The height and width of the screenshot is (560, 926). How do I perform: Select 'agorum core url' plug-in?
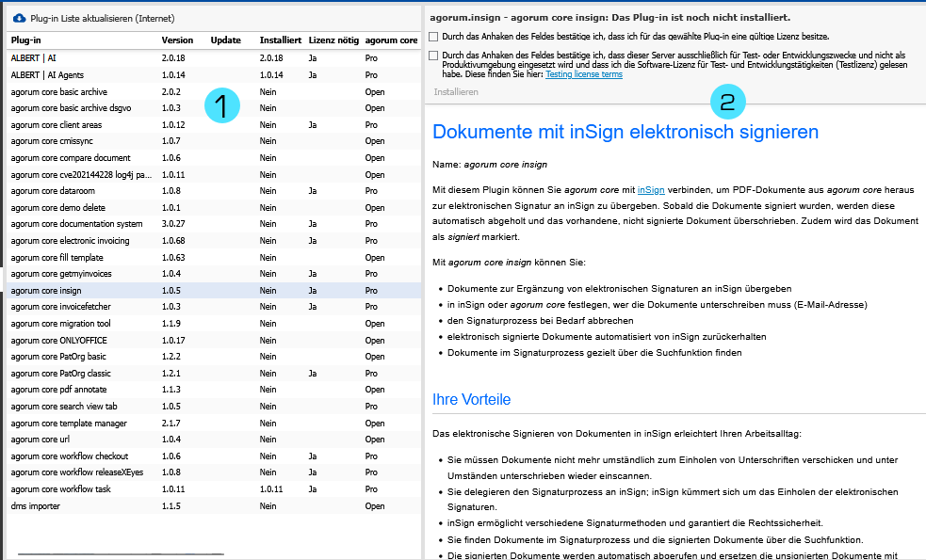click(214, 439)
